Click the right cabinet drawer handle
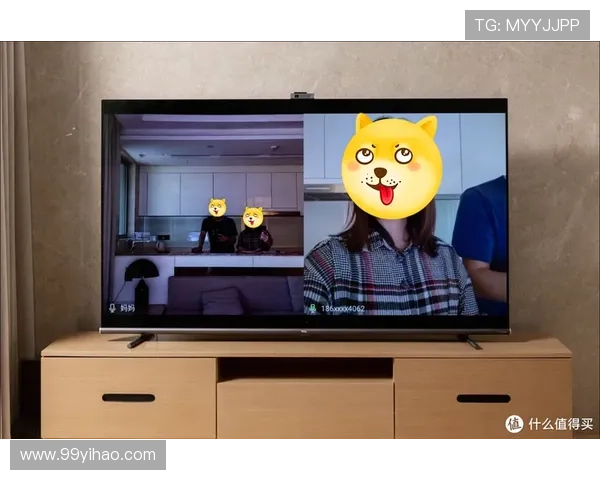600x480 pixels. click(x=483, y=398)
